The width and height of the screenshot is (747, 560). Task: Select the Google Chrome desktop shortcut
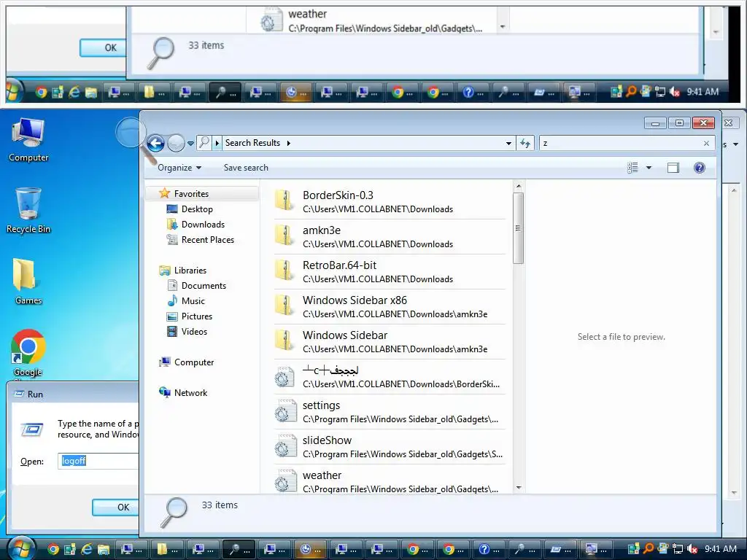point(28,352)
